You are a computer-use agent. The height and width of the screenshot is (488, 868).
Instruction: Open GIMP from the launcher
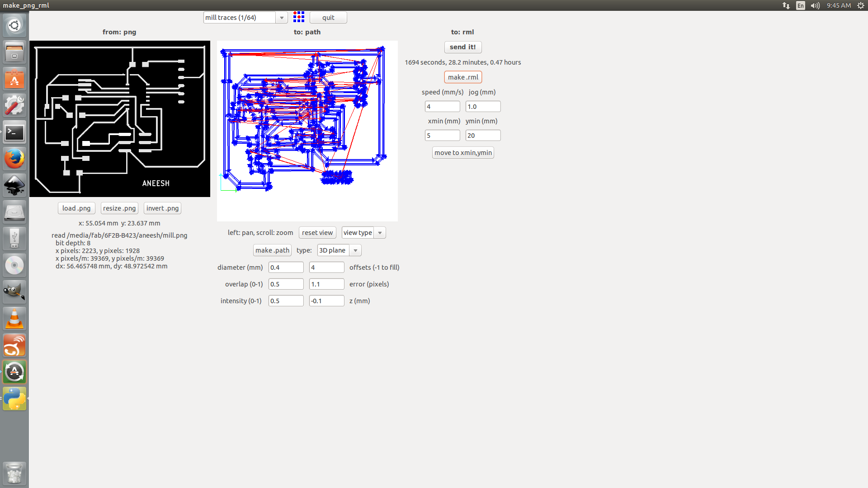14,292
